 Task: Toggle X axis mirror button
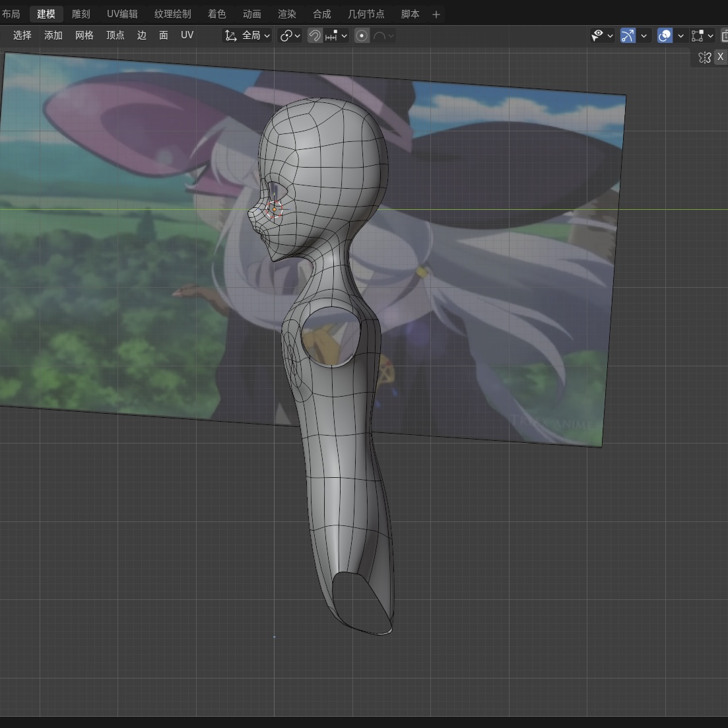[x=720, y=57]
